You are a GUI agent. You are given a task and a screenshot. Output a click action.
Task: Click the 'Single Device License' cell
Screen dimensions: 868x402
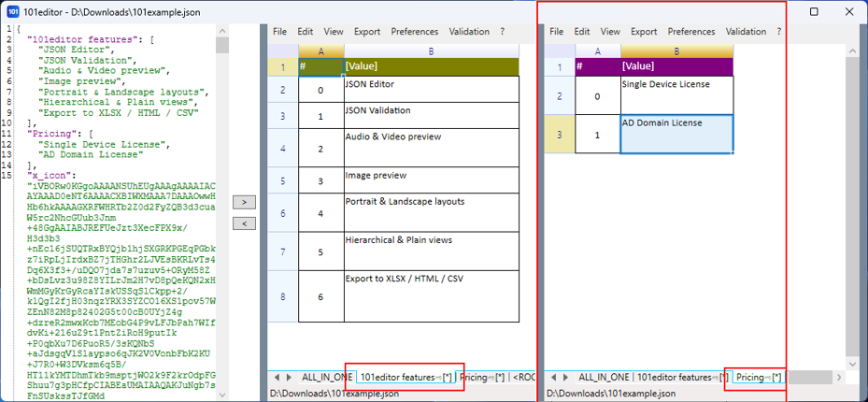pyautogui.click(x=677, y=95)
